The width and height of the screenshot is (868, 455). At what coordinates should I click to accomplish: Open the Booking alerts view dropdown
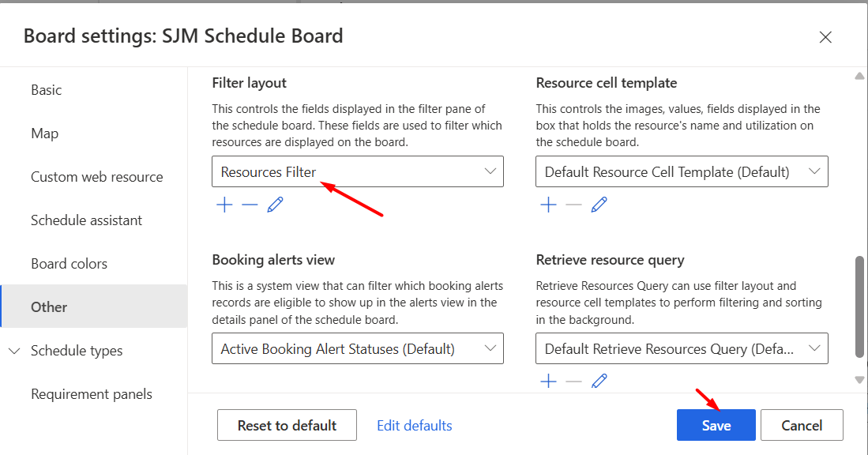[358, 348]
